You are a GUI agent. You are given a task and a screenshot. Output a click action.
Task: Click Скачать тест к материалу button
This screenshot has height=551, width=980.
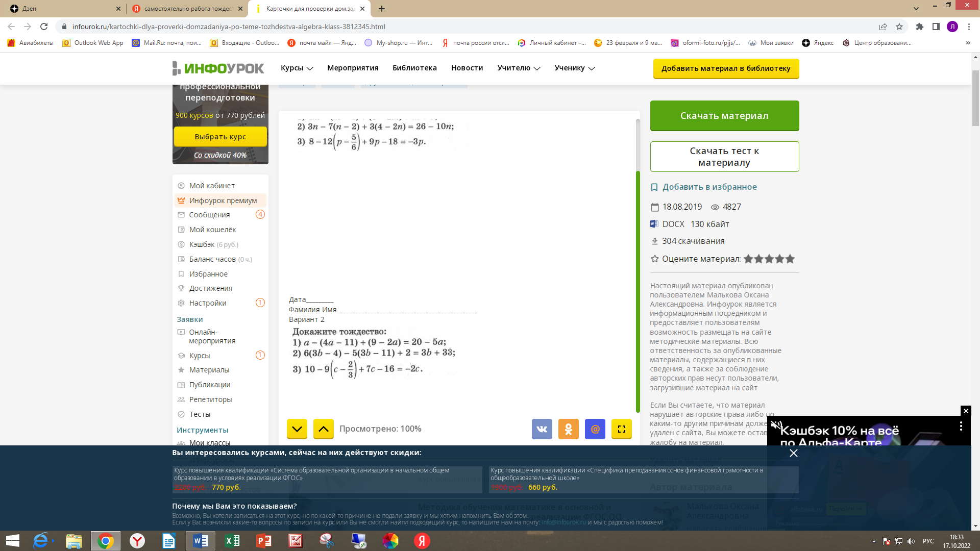[x=724, y=157]
